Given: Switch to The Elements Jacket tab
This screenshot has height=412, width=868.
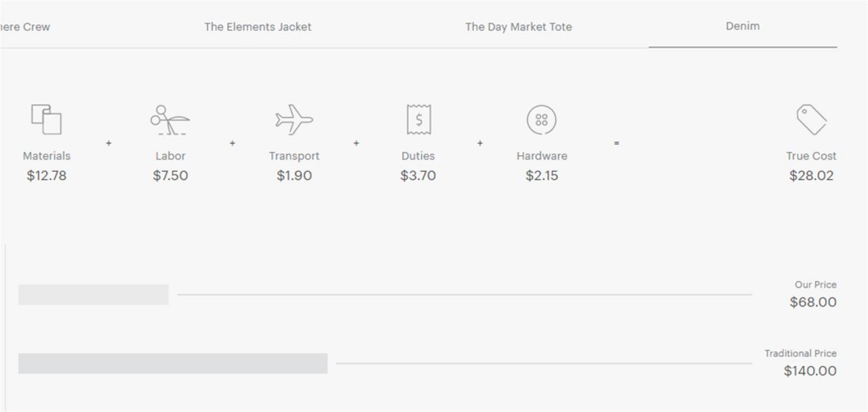Looking at the screenshot, I should [x=258, y=27].
